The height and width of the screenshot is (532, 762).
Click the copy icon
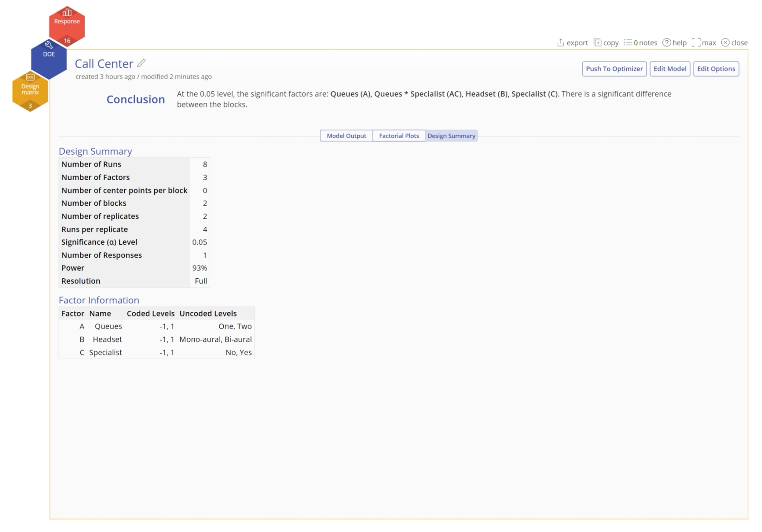[x=597, y=42]
